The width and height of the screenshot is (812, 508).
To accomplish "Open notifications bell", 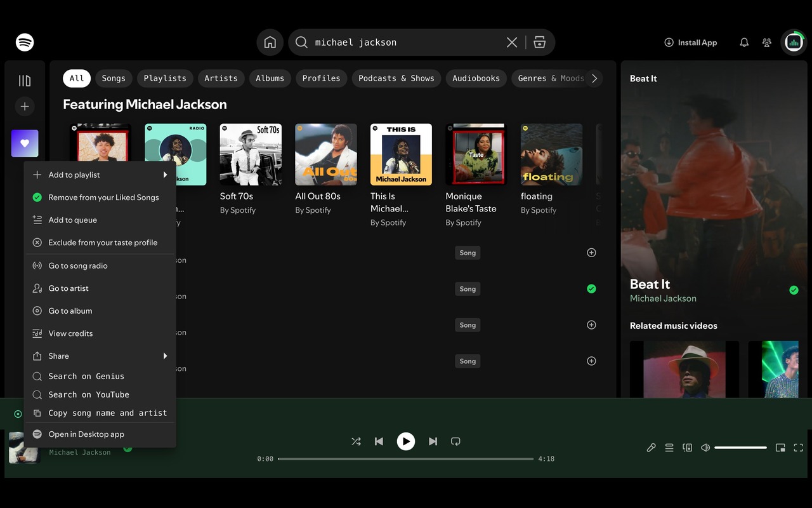I will (744, 43).
